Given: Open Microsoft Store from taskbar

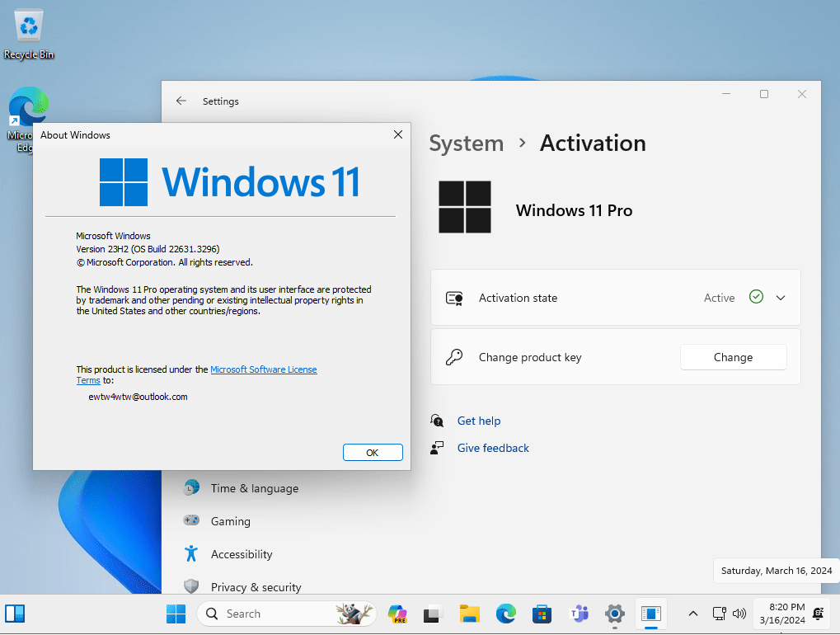Looking at the screenshot, I should click(x=542, y=614).
